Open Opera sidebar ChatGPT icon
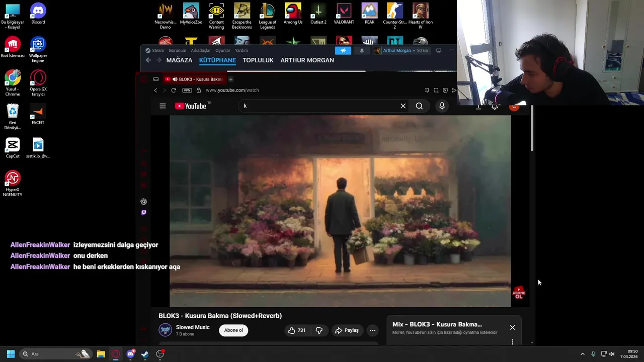Image resolution: width=644 pixels, height=362 pixels. (x=144, y=202)
